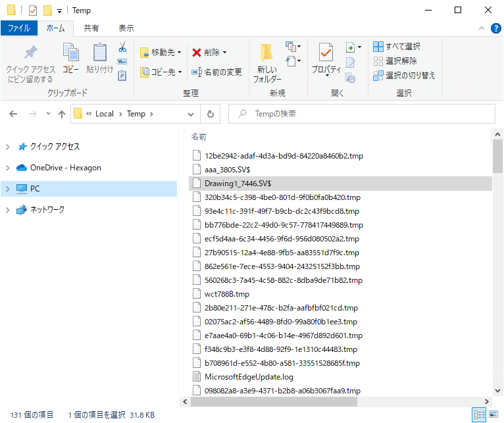Click title bar New folder quick-access icon
The width and height of the screenshot is (504, 423).
click(x=47, y=11)
